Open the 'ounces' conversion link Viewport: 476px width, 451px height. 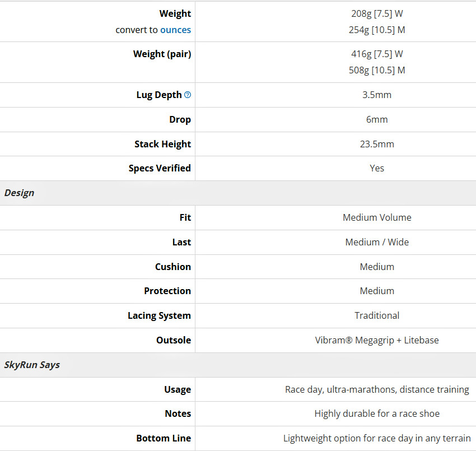(x=175, y=30)
